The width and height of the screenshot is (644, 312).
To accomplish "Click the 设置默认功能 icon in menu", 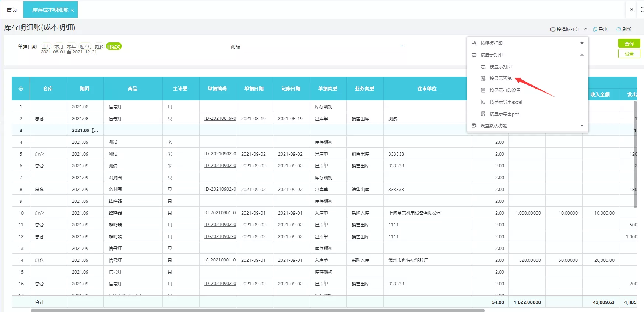I will tap(474, 126).
